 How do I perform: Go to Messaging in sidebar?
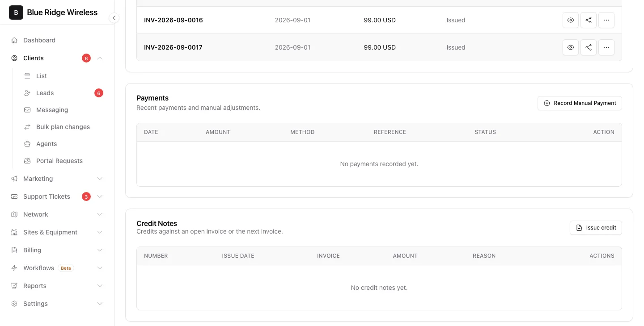[63, 110]
